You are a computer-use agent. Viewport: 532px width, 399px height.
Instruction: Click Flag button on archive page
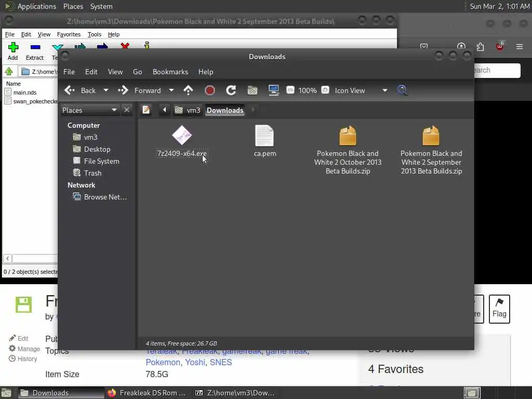pos(499,309)
